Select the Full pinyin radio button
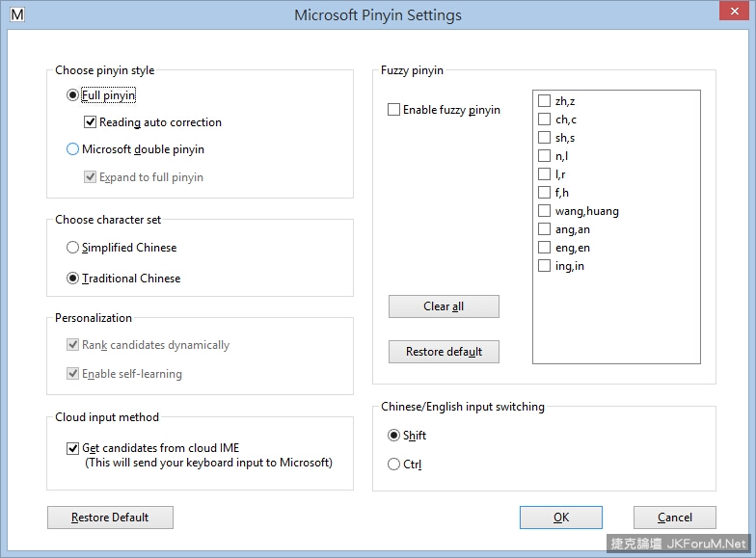This screenshot has height=558, width=756. (73, 95)
